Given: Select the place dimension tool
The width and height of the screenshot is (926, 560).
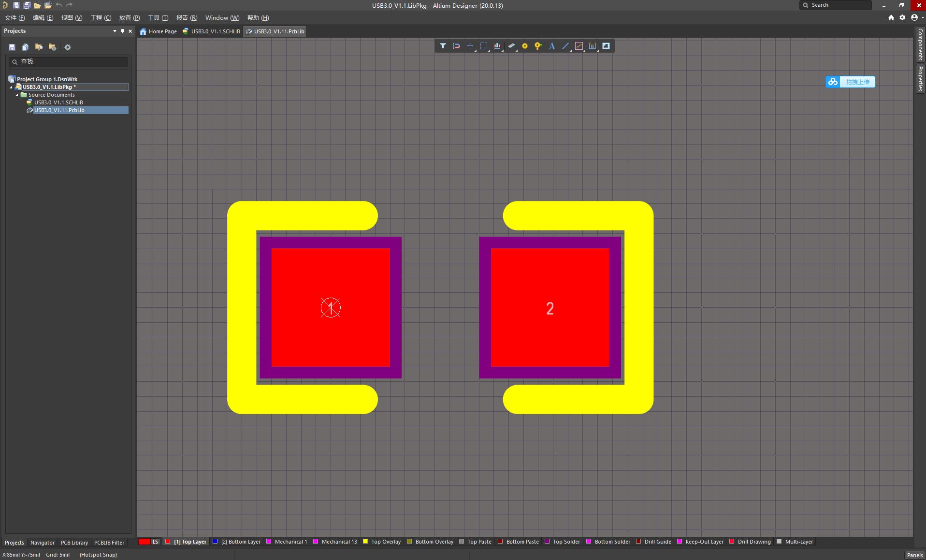Looking at the screenshot, I should [x=593, y=46].
